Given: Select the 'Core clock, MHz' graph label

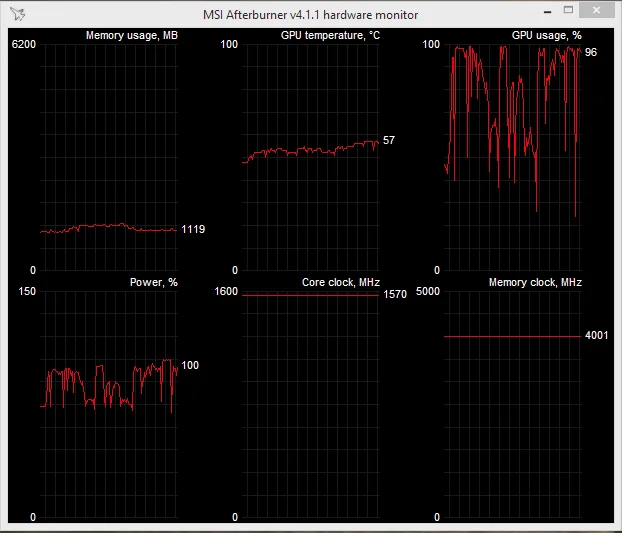Looking at the screenshot, I should (341, 282).
